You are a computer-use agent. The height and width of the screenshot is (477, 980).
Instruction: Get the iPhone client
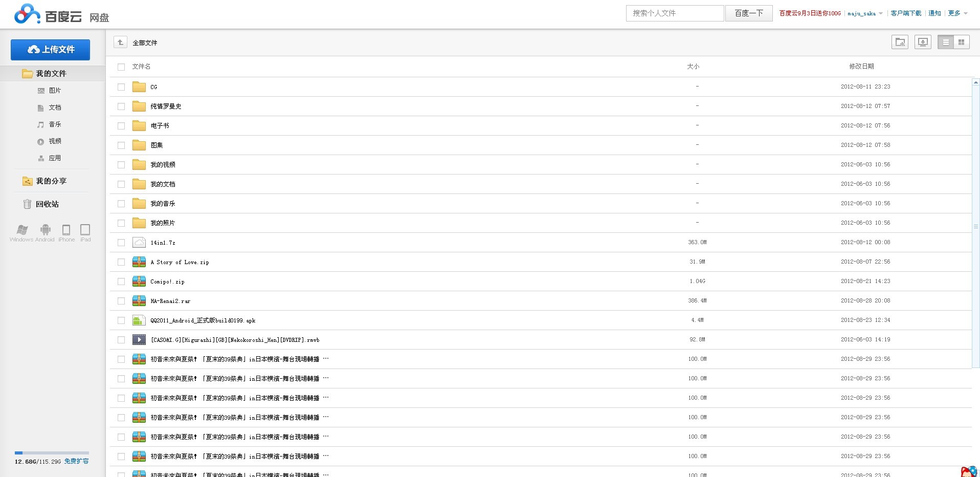(x=66, y=233)
